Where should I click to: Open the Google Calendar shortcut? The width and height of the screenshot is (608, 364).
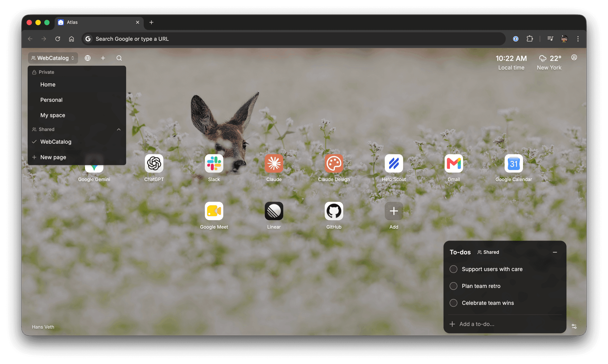[x=514, y=163]
